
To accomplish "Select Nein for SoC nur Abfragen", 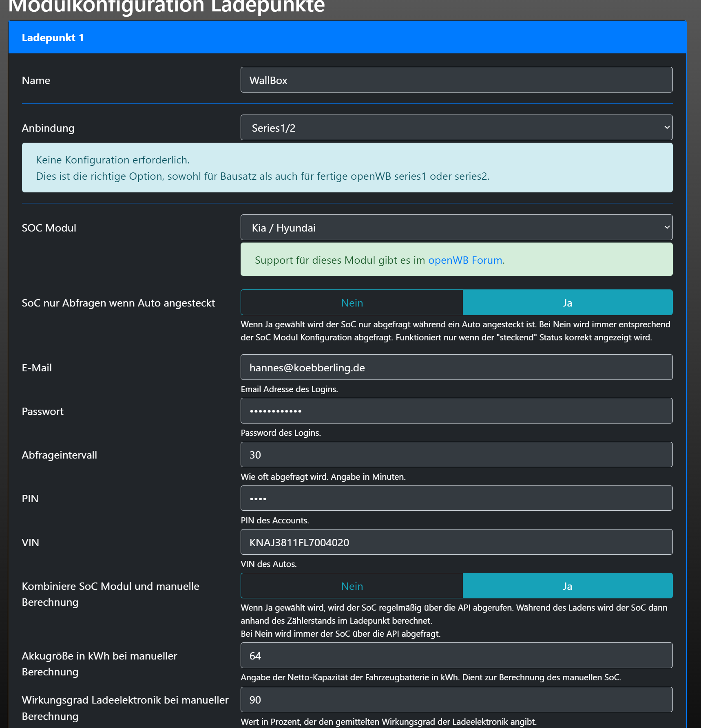I will (x=352, y=302).
